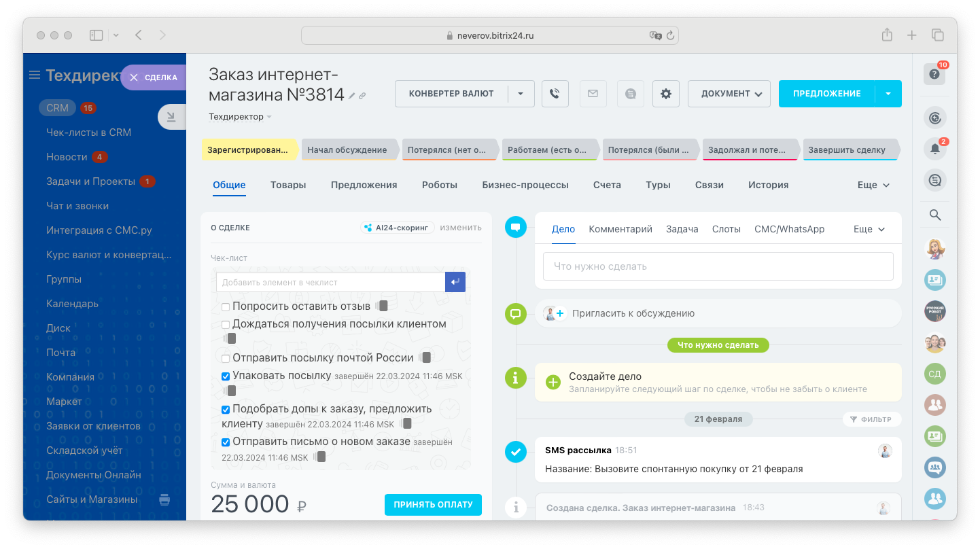Screen dimensions: 980x549
Task: Click the Предложение button
Action: (x=827, y=94)
